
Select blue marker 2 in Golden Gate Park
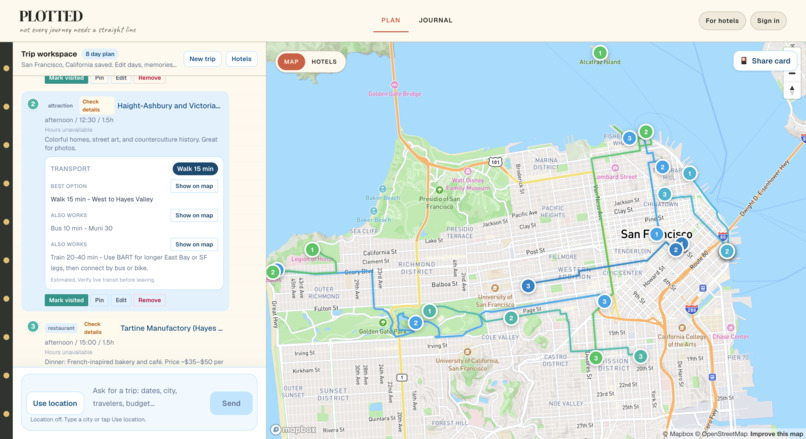click(x=415, y=323)
